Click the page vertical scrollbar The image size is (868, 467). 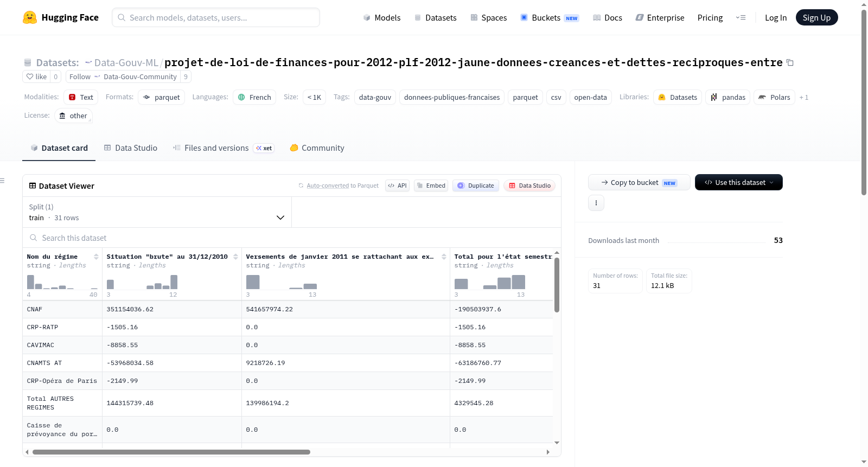864,102
